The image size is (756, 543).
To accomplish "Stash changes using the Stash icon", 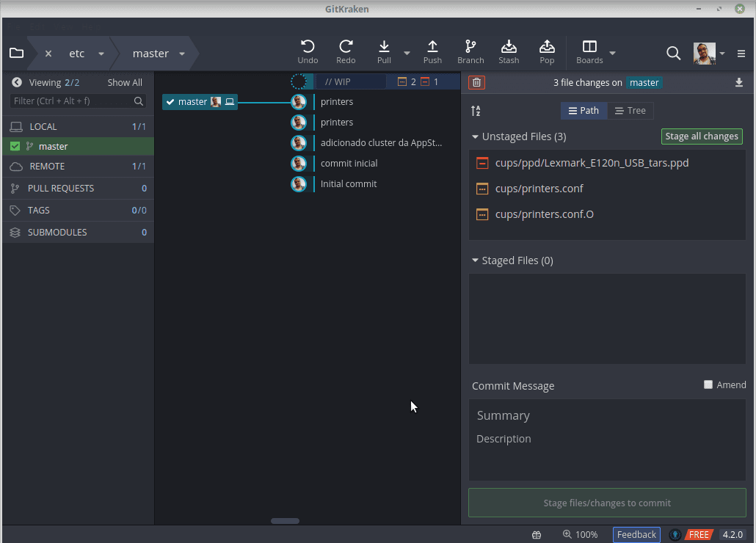I will pyautogui.click(x=509, y=47).
